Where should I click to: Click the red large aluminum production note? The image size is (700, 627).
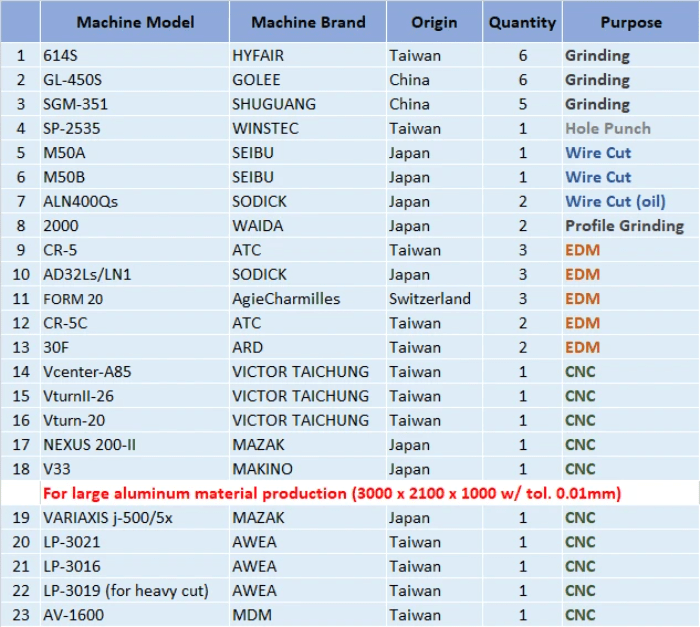click(332, 493)
